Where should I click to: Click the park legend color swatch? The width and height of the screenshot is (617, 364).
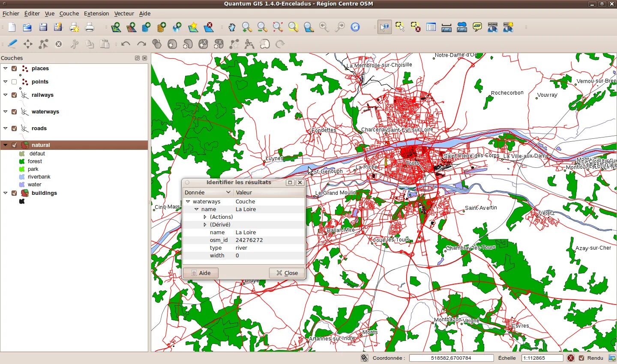coord(22,170)
